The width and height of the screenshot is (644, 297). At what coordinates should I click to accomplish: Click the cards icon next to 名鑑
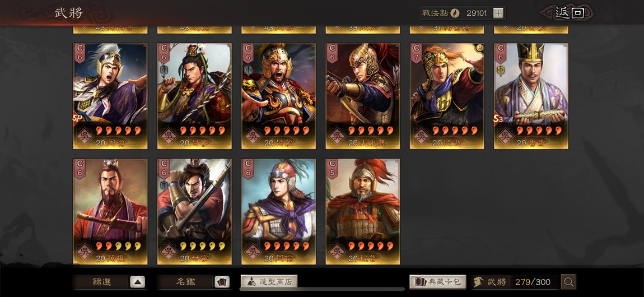(x=222, y=282)
